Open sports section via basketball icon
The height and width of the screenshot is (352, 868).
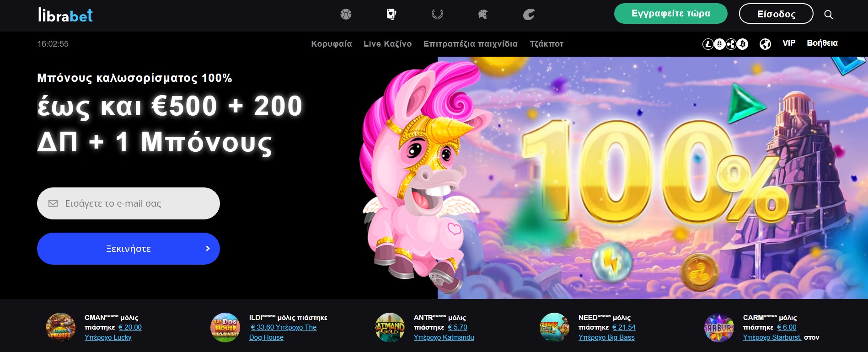[346, 15]
